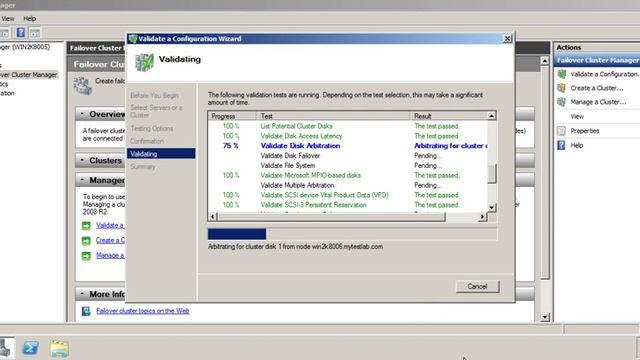Select the Validate Disk Arbitration row

348,146
